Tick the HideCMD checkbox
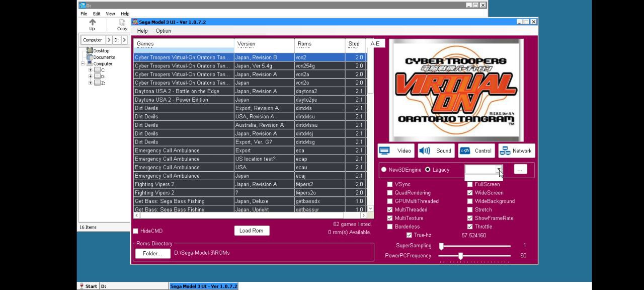Screen dimensions: 644x290 coord(135,231)
